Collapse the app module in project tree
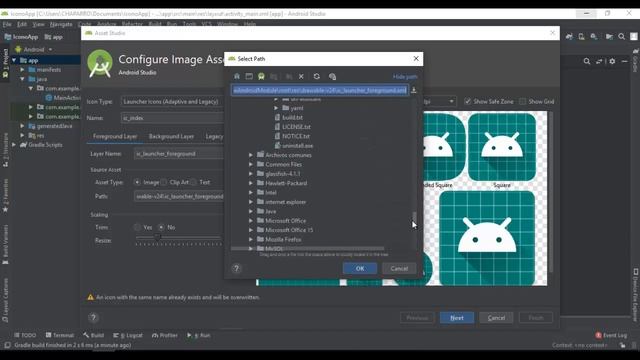This screenshot has height=360, width=640. (14, 60)
